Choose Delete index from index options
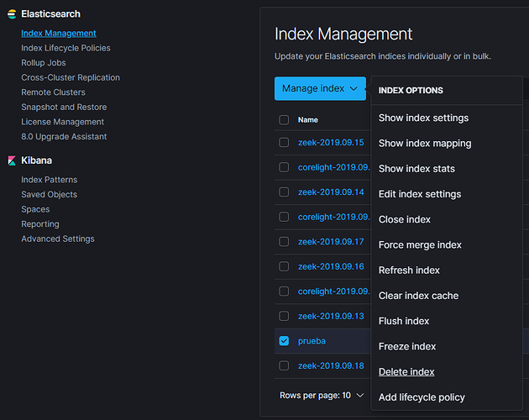Image resolution: width=529 pixels, height=420 pixels. [x=406, y=371]
